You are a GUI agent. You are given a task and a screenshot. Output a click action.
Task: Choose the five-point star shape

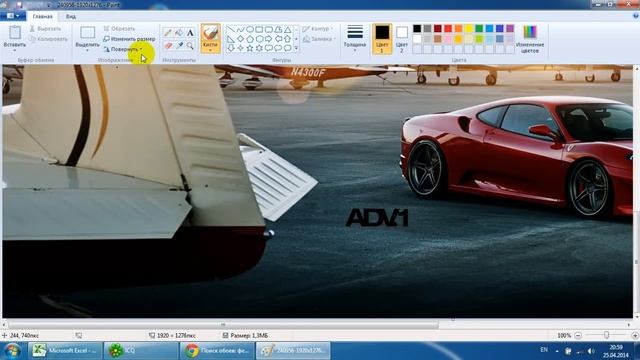(250, 48)
